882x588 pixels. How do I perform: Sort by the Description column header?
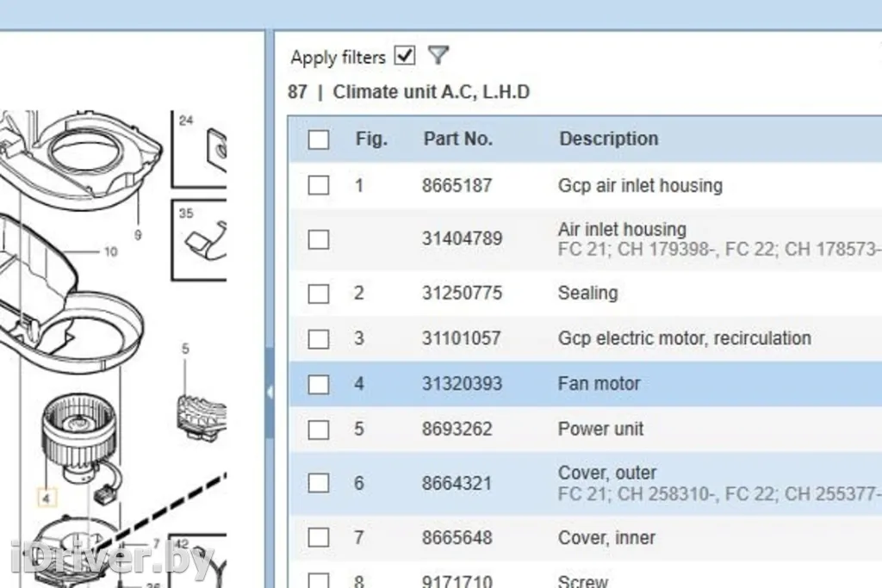[608, 139]
